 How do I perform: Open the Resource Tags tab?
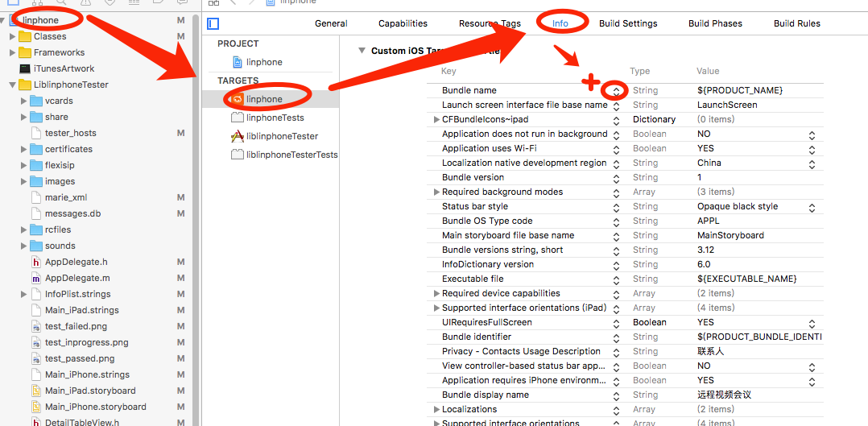[490, 23]
